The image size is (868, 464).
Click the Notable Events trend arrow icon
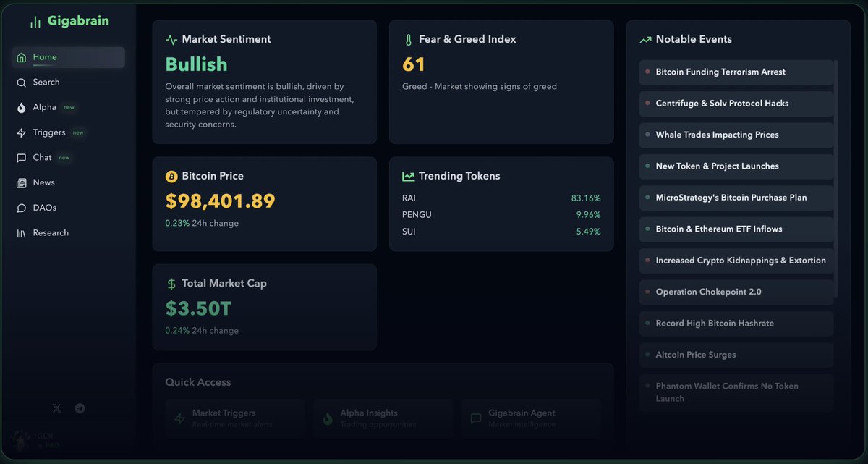pos(646,40)
